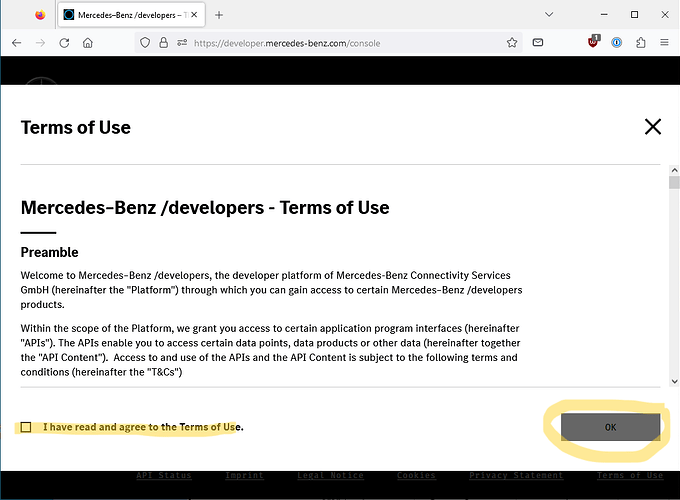Click the OK button

click(x=611, y=427)
